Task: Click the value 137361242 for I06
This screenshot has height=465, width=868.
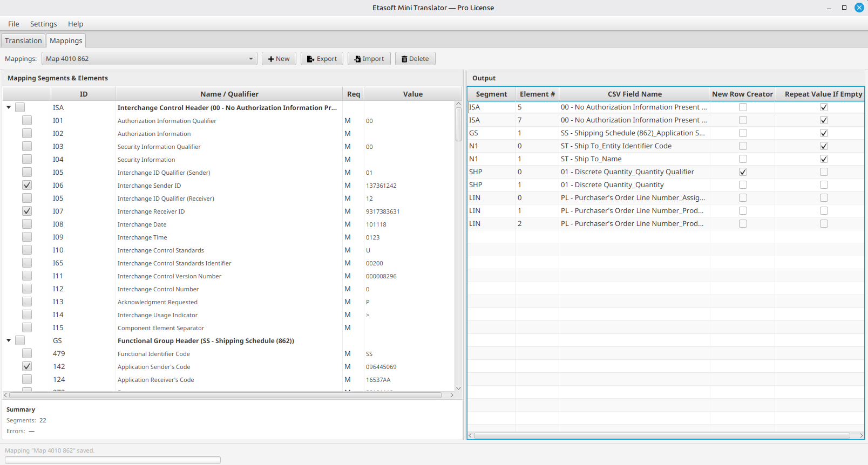Action: (381, 186)
